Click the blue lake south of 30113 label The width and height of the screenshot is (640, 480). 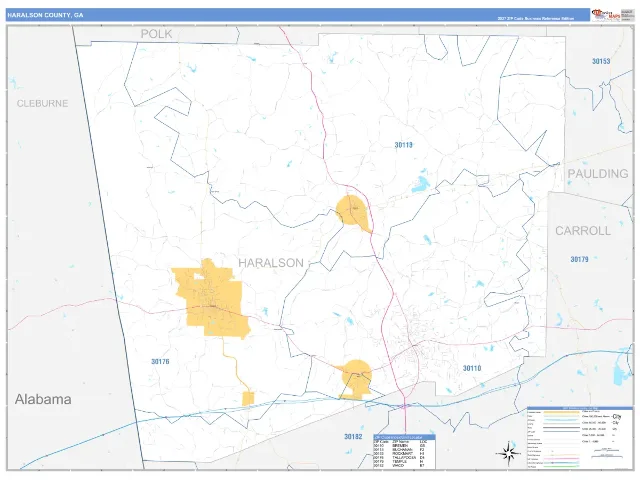421,184
